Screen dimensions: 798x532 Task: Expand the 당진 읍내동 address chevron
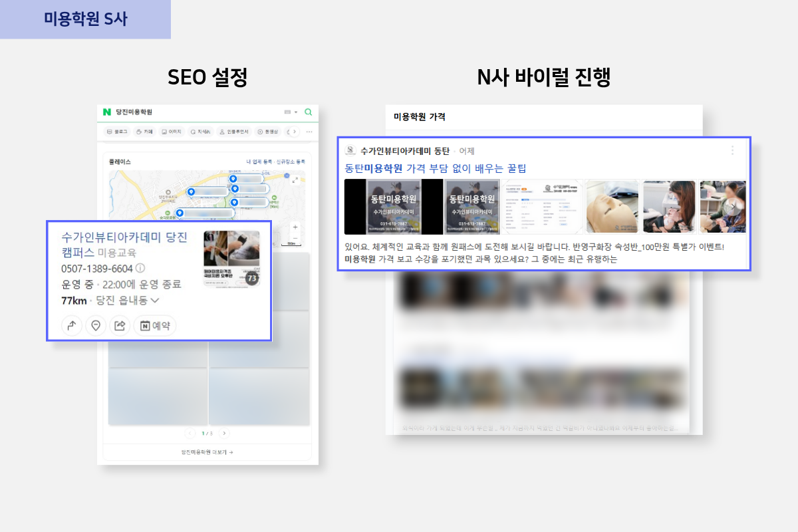click(155, 301)
